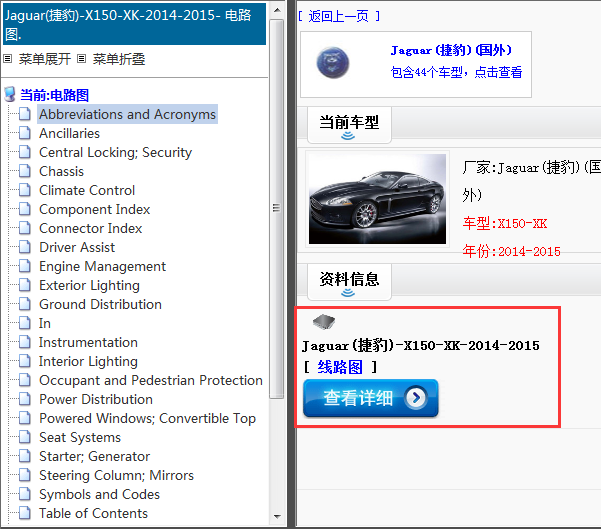Select the 当前车型 tab
601x529 pixels.
[349, 125]
